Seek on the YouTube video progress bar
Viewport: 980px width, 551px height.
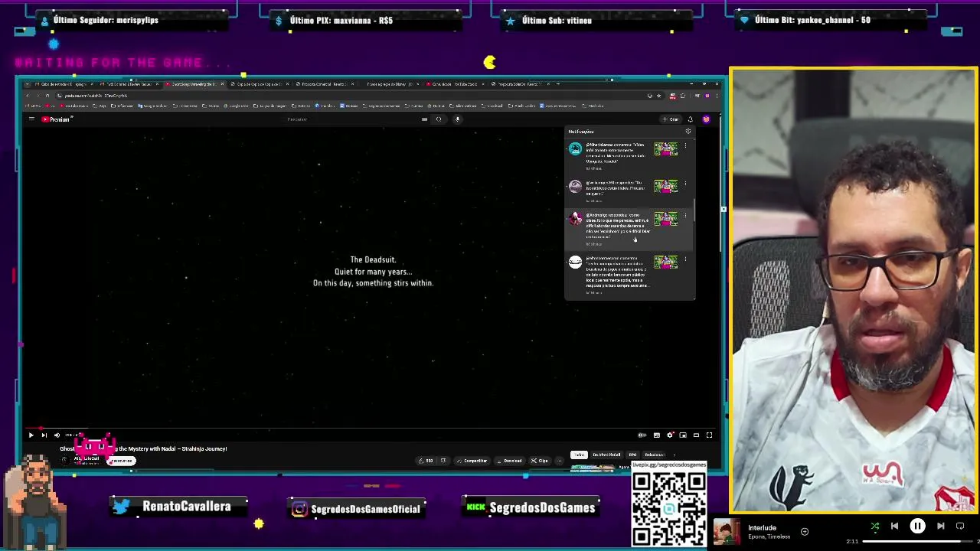(371, 428)
